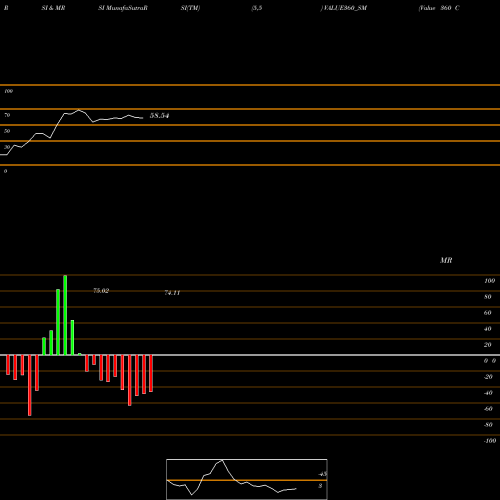Click the -100 label on MR axis
Viewport: 500px width, 500px height.
490,441
